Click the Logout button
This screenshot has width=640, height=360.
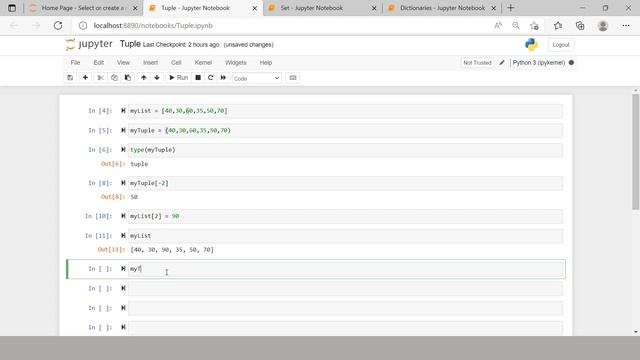(x=560, y=45)
